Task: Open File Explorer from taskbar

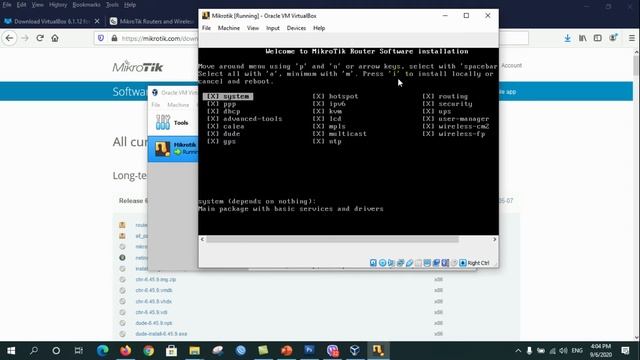Action: coord(194,351)
